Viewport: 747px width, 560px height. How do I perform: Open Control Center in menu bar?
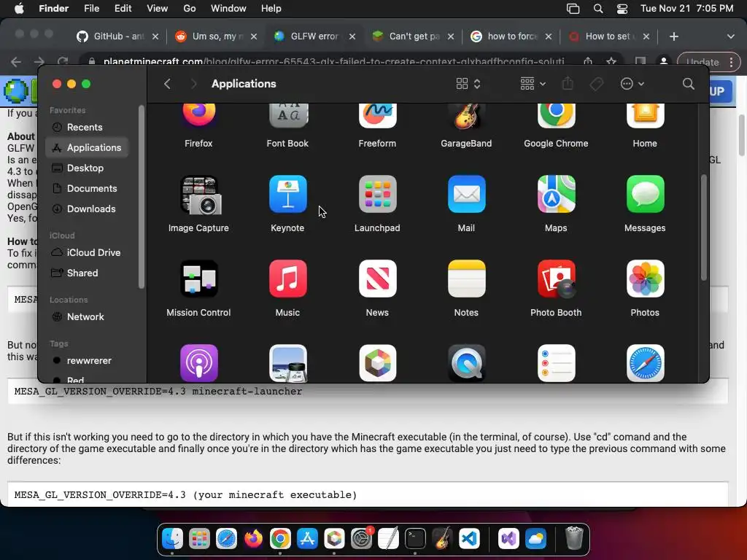622,9
